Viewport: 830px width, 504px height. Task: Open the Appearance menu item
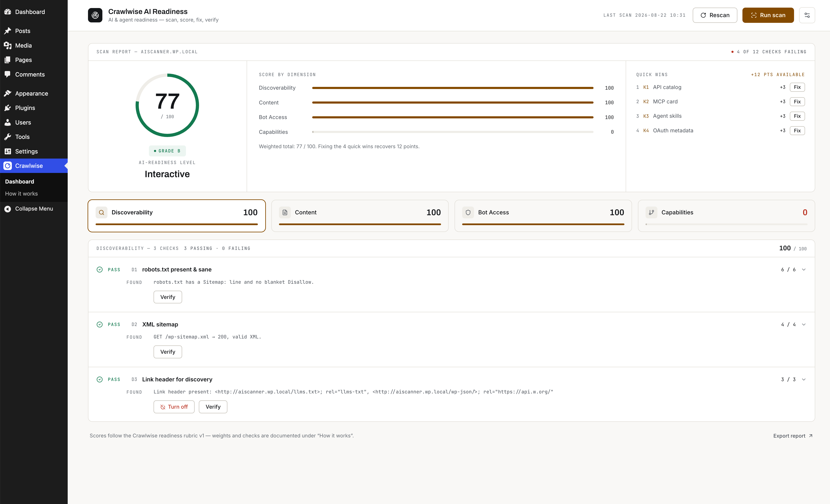click(34, 93)
